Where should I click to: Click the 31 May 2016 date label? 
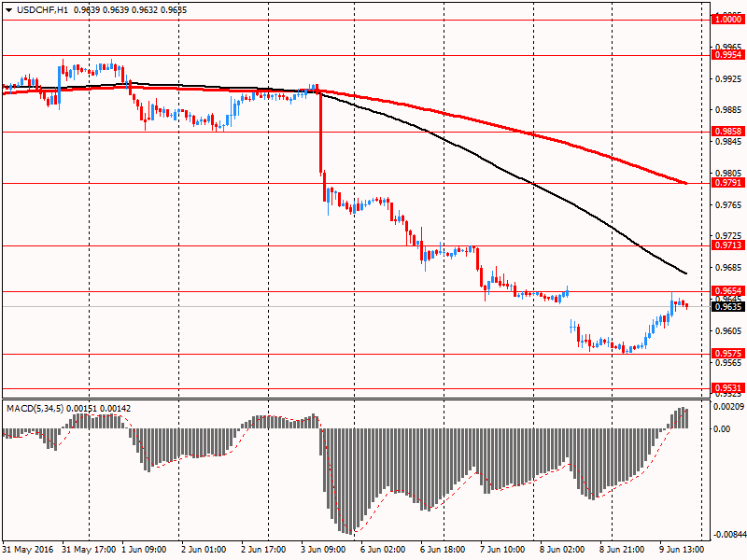click(x=28, y=550)
